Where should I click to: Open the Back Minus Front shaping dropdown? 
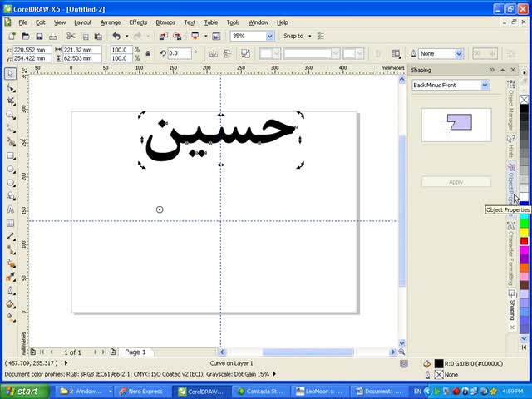click(485, 85)
